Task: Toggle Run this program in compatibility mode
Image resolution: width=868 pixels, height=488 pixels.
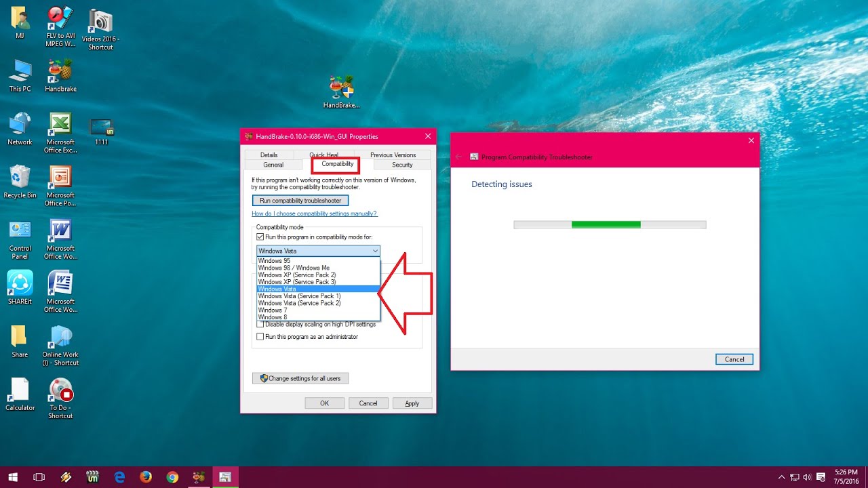Action: (260, 237)
